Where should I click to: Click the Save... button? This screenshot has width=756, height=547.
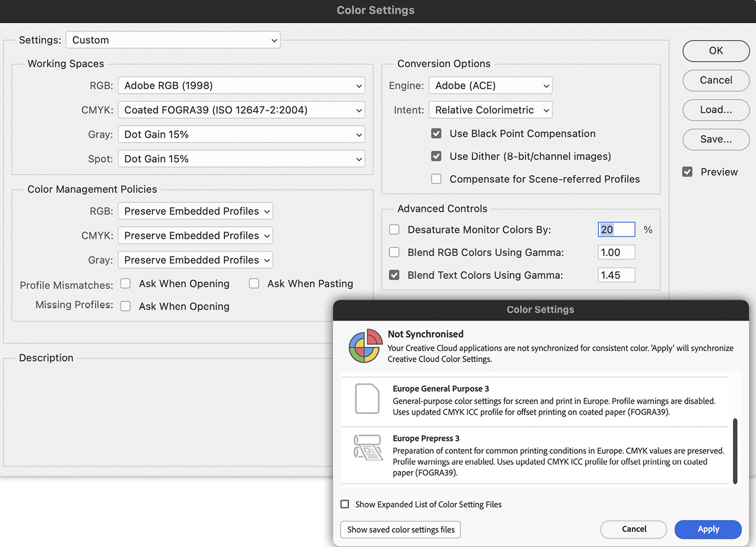716,139
